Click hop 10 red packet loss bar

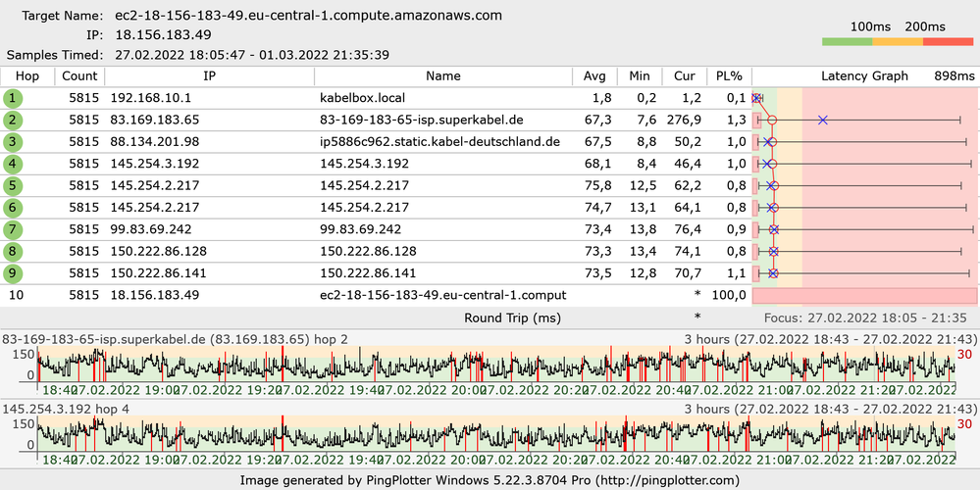[x=865, y=295]
